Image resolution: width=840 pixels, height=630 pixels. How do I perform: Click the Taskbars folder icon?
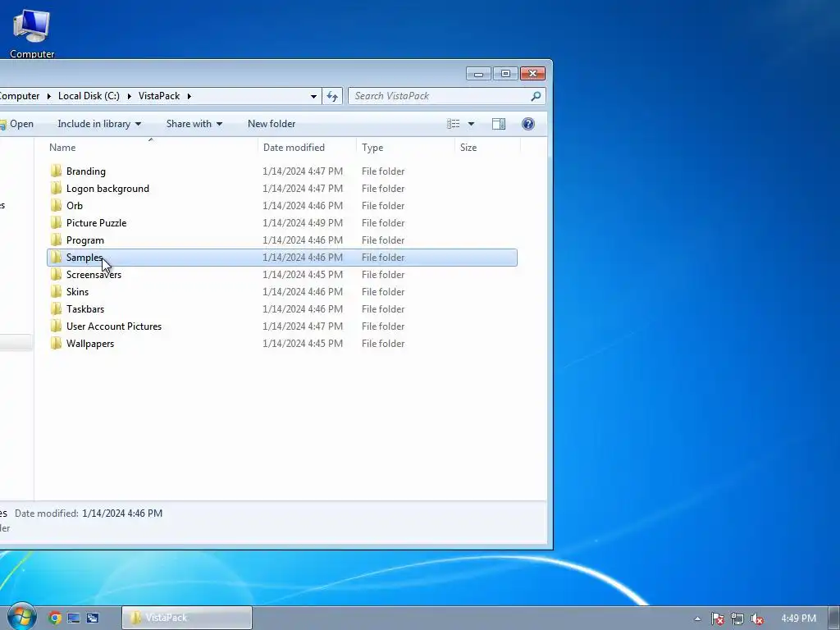click(x=57, y=309)
